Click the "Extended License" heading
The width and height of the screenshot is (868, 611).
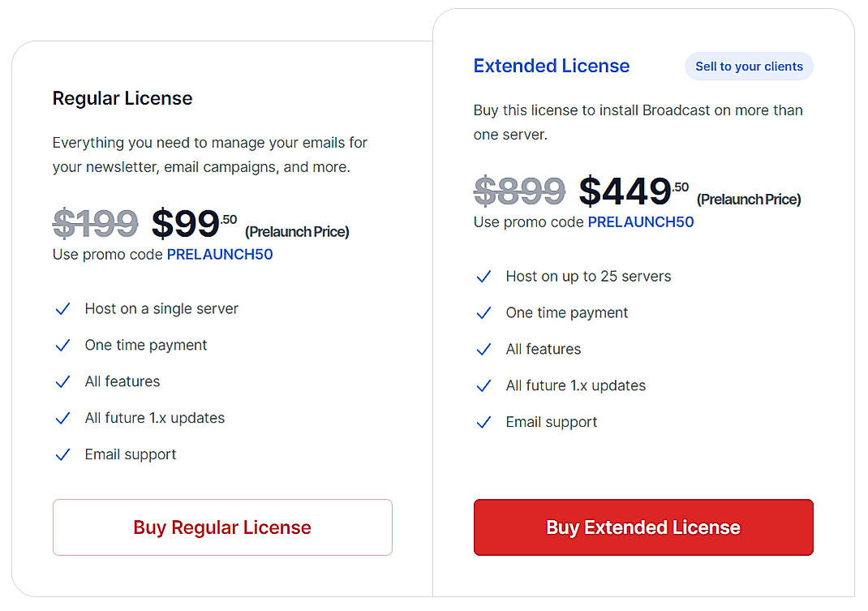pos(551,66)
